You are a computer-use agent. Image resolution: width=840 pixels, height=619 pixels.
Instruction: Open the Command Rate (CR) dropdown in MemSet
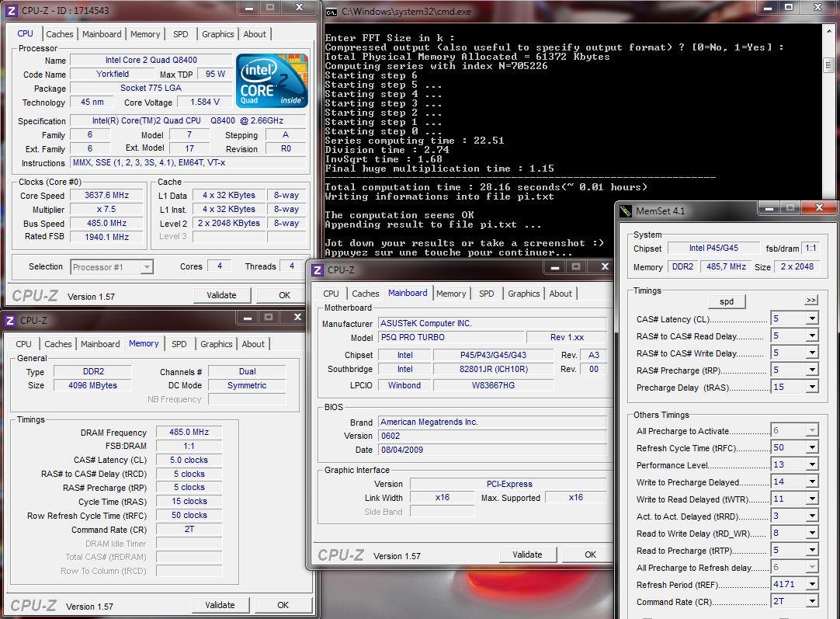[x=812, y=601]
